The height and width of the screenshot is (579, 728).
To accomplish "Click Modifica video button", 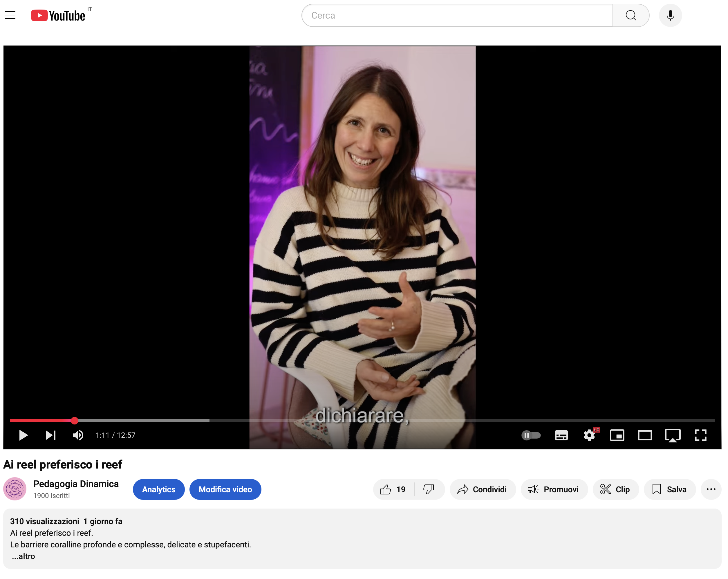I will pyautogui.click(x=225, y=489).
